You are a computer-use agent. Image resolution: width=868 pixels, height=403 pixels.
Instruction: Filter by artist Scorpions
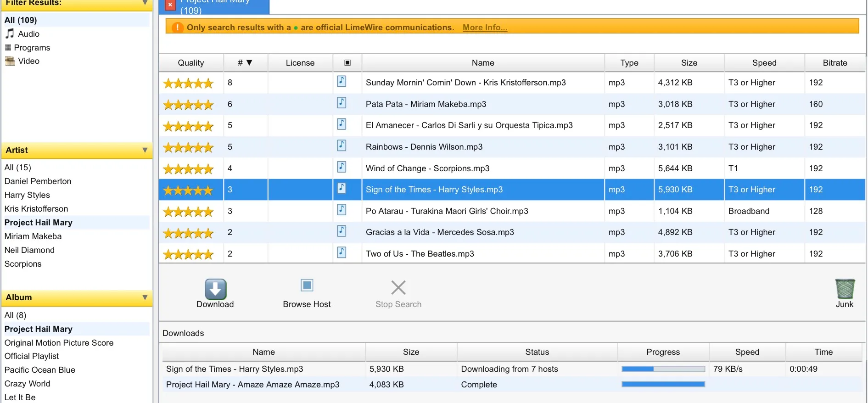click(x=23, y=264)
